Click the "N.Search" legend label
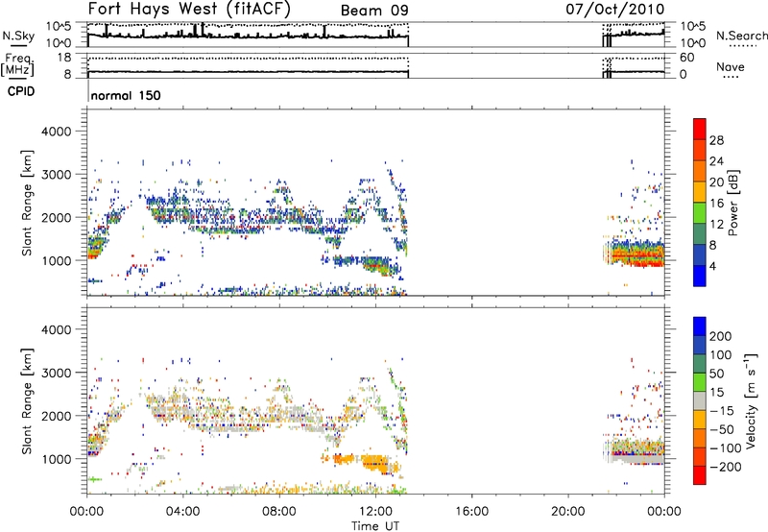Screen dimensions: 768x532 (741, 36)
